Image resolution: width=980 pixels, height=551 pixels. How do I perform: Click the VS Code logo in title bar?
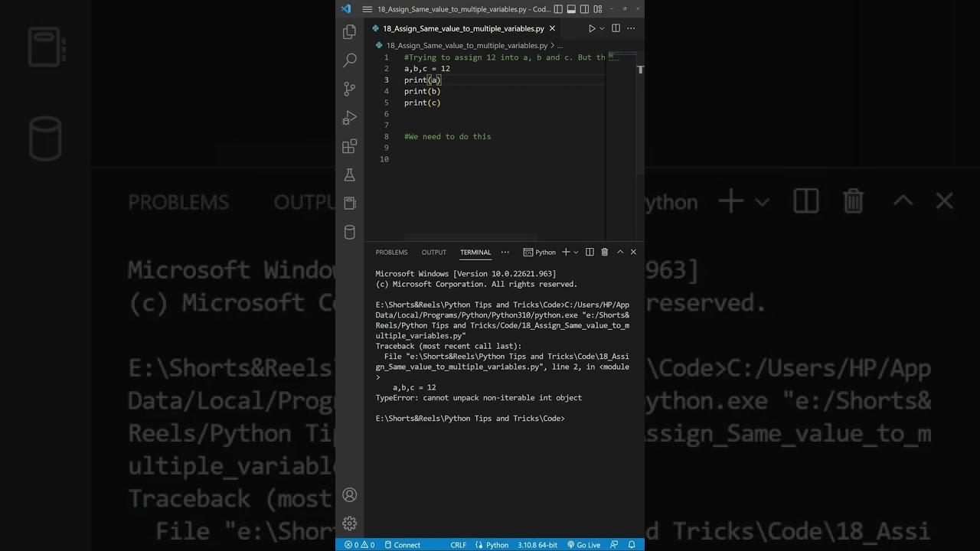point(346,9)
